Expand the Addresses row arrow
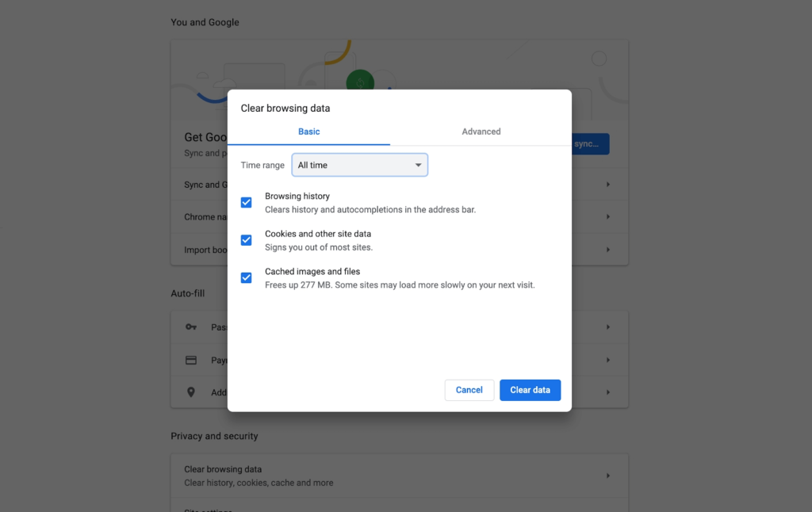 (x=608, y=392)
